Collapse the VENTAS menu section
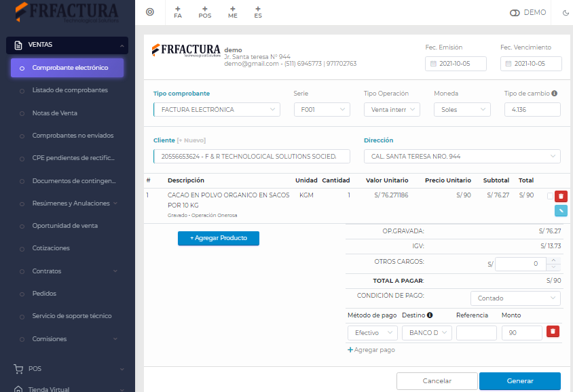The width and height of the screenshot is (573, 392). (x=67, y=45)
